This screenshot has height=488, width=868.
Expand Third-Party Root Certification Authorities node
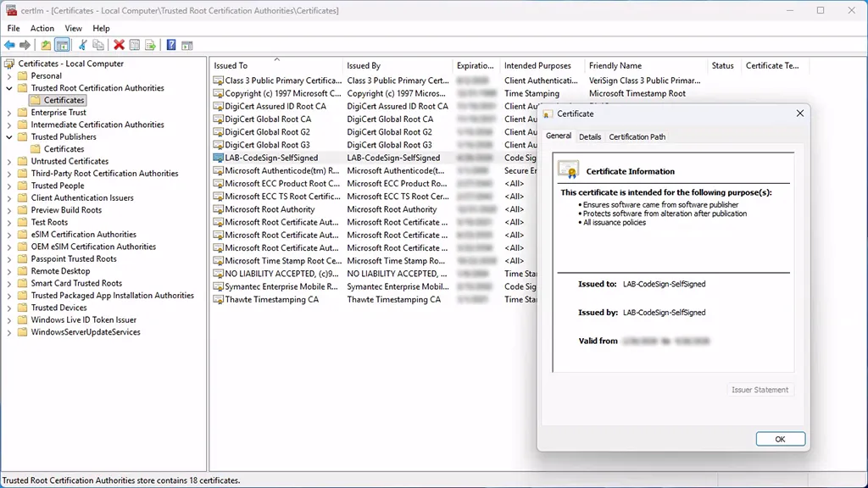point(8,174)
